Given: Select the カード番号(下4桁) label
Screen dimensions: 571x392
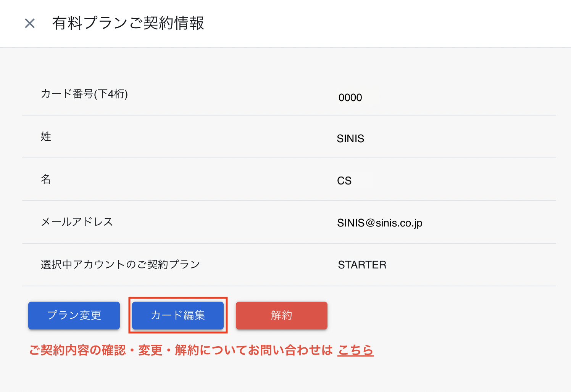Looking at the screenshot, I should tap(84, 94).
